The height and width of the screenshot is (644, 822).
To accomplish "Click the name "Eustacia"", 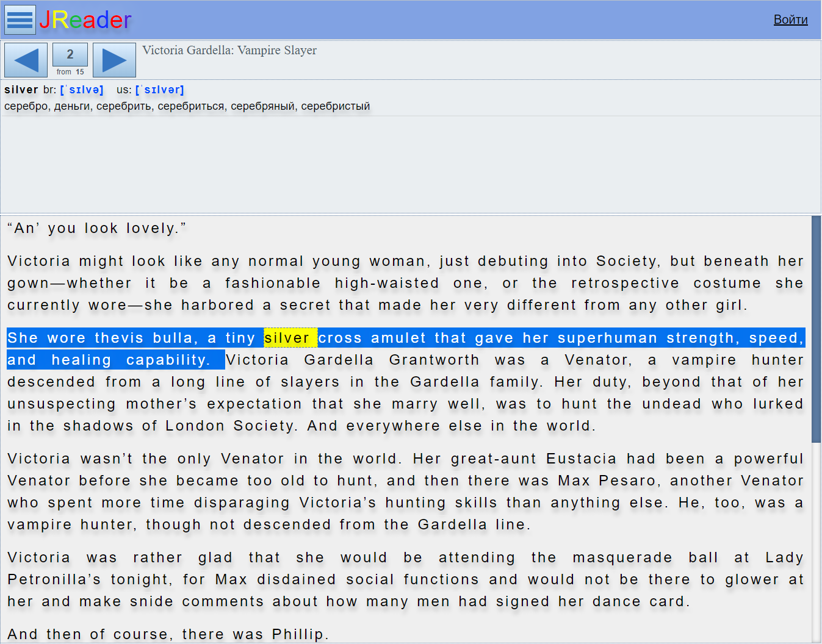I will (582, 459).
